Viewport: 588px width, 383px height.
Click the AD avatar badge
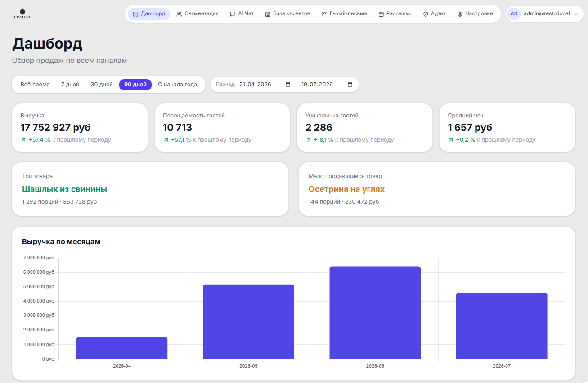point(514,14)
